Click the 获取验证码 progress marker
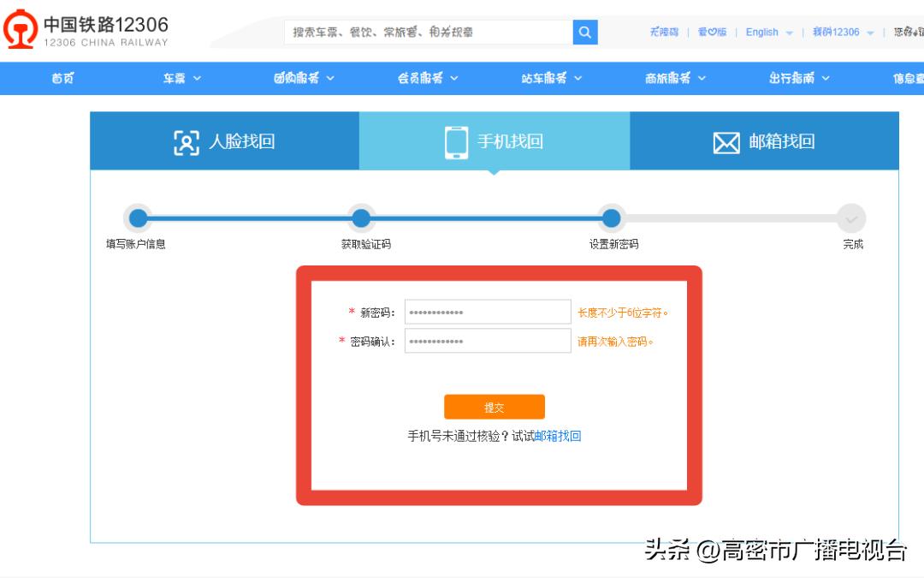Viewport: 924px width, 578px height. click(361, 219)
